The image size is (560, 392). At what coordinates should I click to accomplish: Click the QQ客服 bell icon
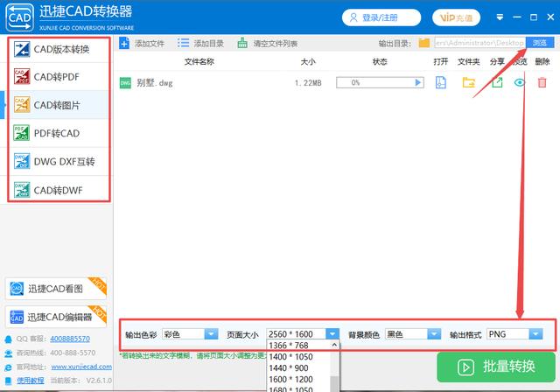(8, 339)
